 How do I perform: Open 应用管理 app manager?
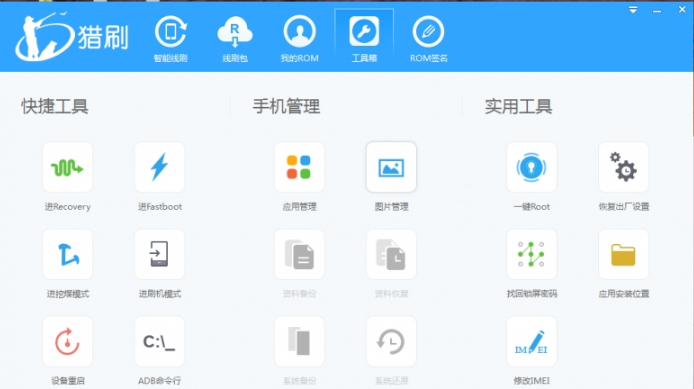[x=299, y=167]
